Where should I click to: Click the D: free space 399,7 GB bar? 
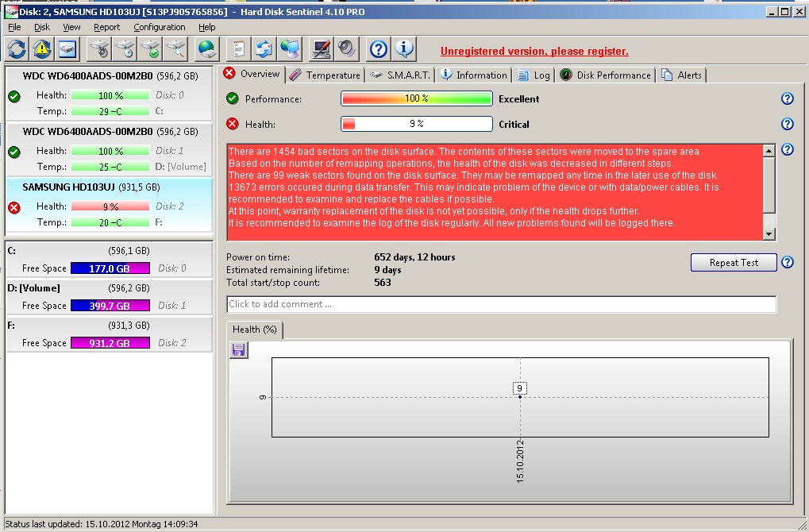tap(110, 306)
